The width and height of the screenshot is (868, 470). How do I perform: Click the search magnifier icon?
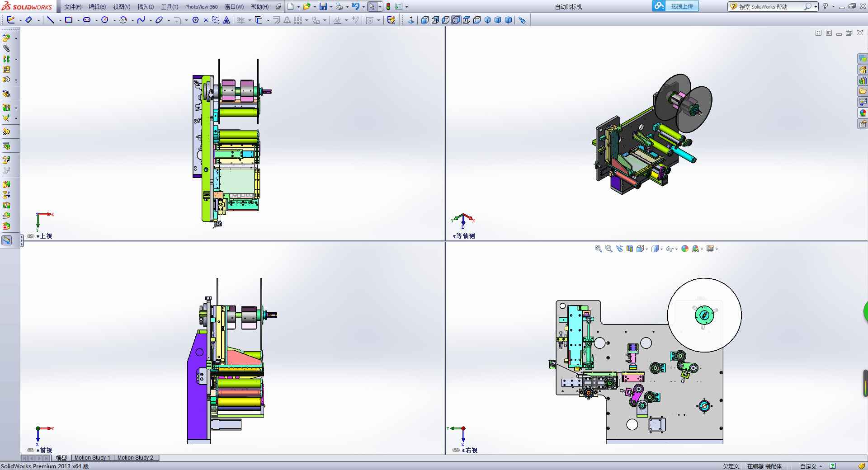tap(807, 6)
